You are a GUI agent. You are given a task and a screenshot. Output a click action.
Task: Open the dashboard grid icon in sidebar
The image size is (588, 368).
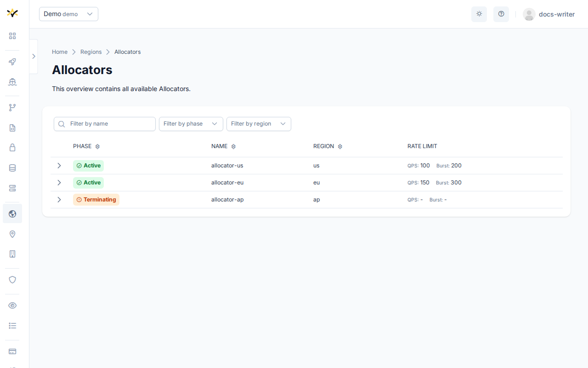tap(12, 36)
